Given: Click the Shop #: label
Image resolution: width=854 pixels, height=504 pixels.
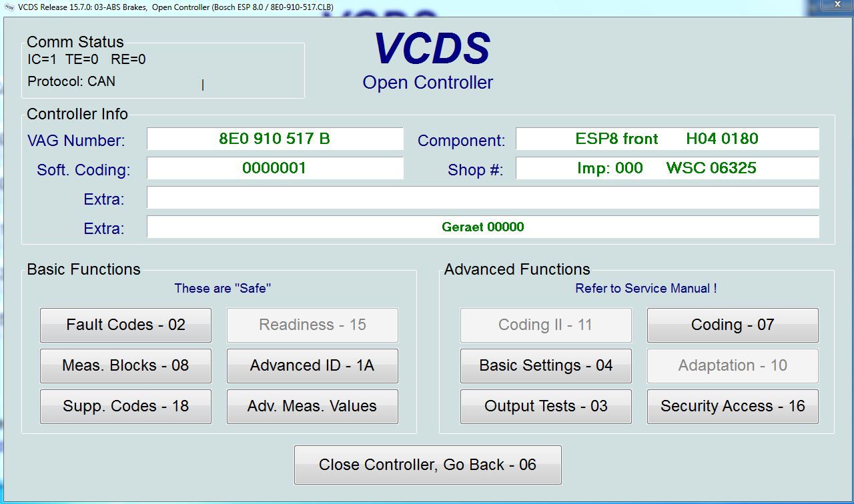Looking at the screenshot, I should point(475,170).
